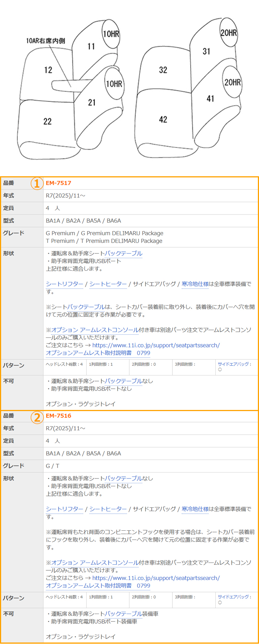The image size is (259, 644).
Task: Select product number EM-7516
Action: click(58, 416)
